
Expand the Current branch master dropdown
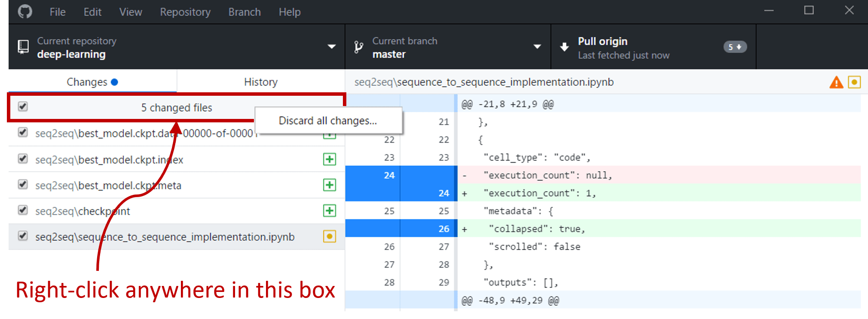(x=447, y=47)
